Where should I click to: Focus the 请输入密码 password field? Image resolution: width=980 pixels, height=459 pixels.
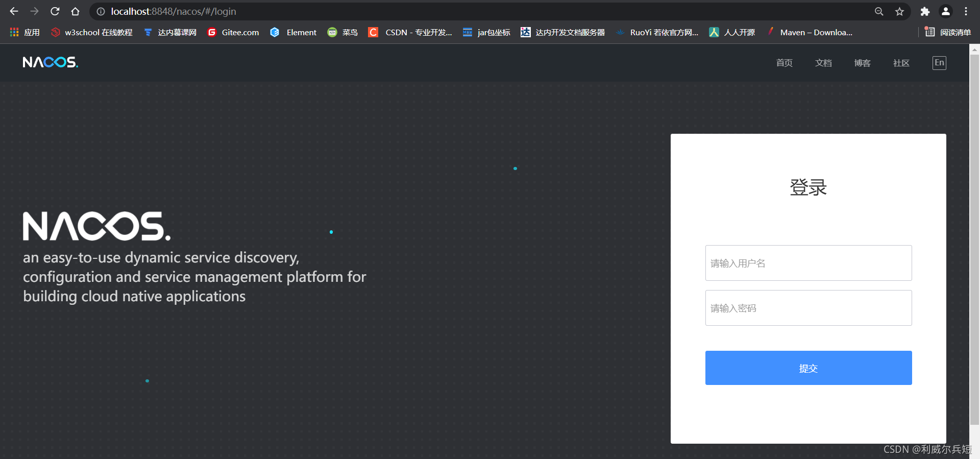pyautogui.click(x=808, y=308)
